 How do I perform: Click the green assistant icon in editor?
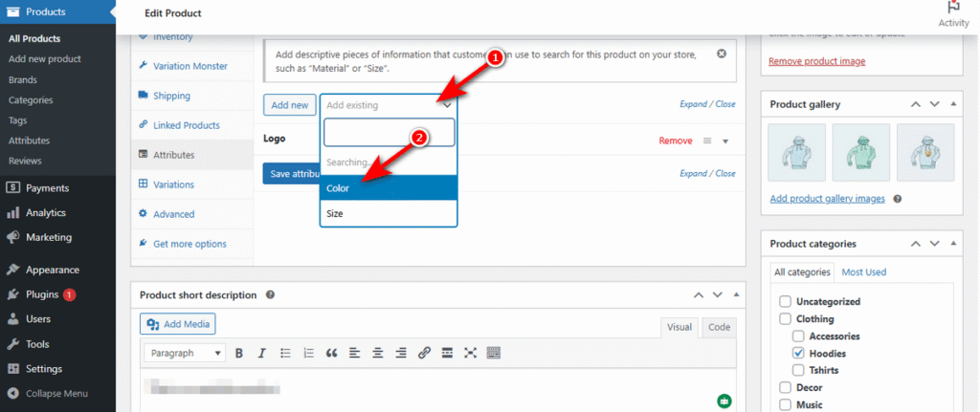[x=724, y=401]
